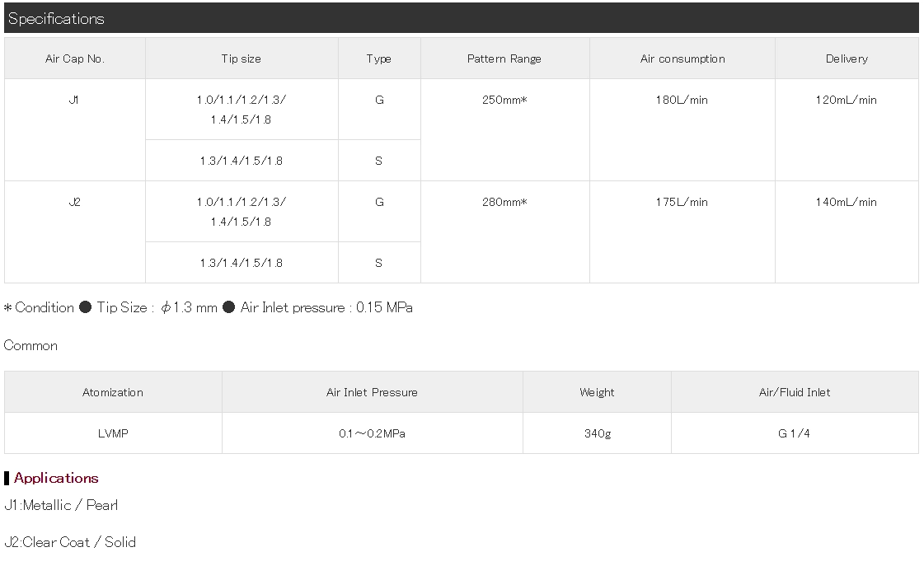Click the Air consumption column header

coord(682,58)
